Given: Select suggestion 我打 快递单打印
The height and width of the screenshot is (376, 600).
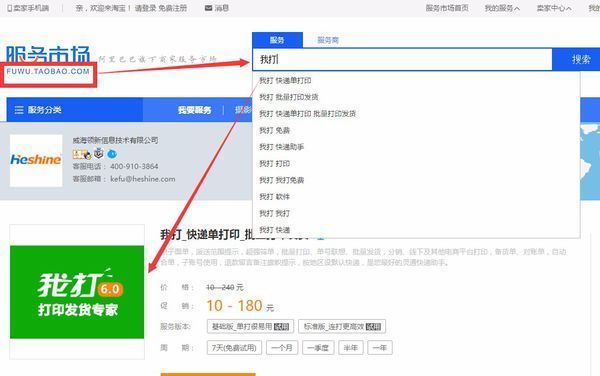Looking at the screenshot, I should [x=285, y=80].
